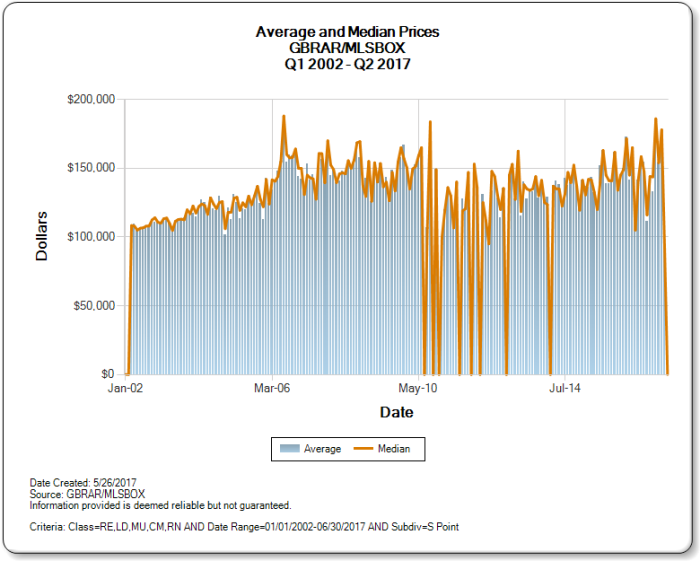700x561 pixels.
Task: Click the chart title 'Average and Median Prices'
Action: point(347,32)
